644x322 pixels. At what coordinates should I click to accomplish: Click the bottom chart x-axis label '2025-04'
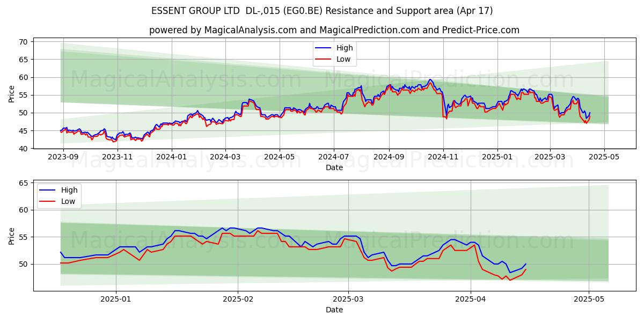[x=471, y=299]
